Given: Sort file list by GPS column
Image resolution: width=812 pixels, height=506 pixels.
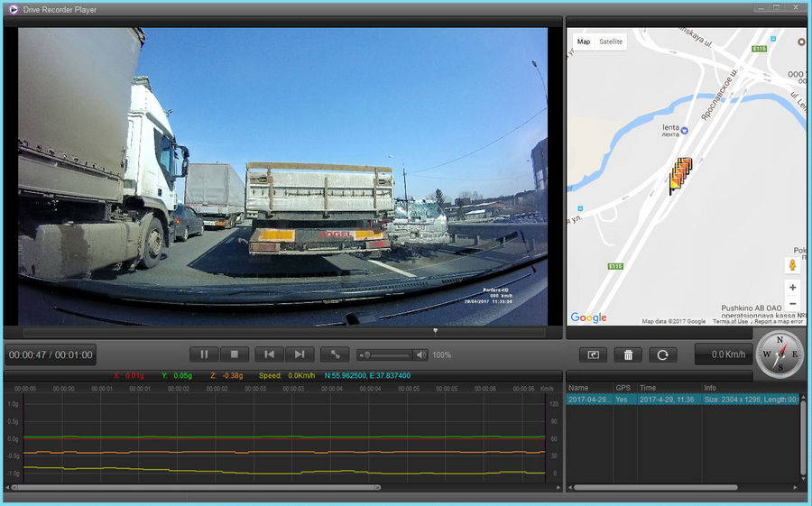Looking at the screenshot, I should click(x=624, y=388).
